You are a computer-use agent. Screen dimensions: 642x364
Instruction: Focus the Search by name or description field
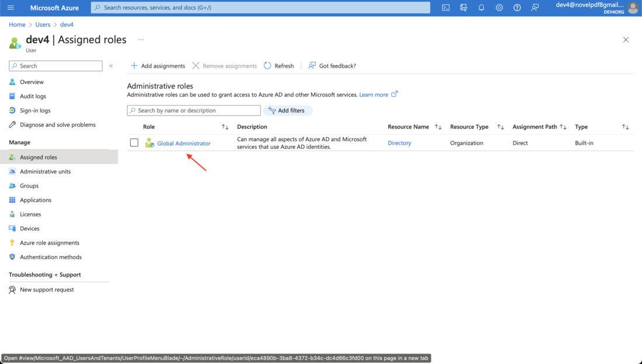coord(194,111)
